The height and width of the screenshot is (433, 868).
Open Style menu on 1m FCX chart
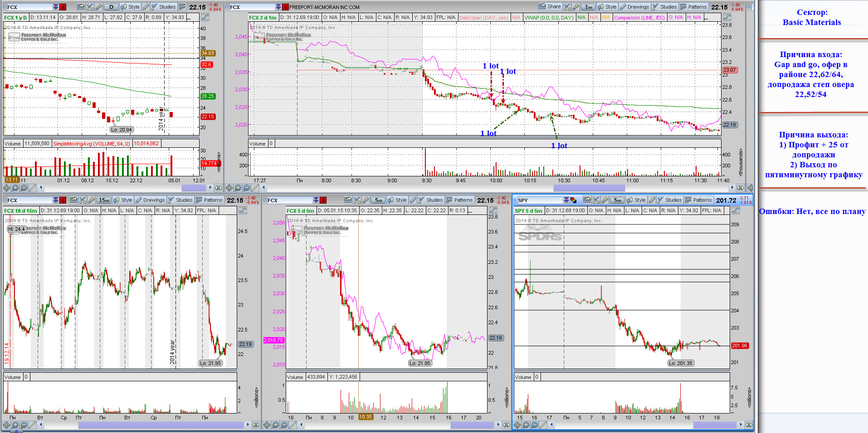pos(607,7)
